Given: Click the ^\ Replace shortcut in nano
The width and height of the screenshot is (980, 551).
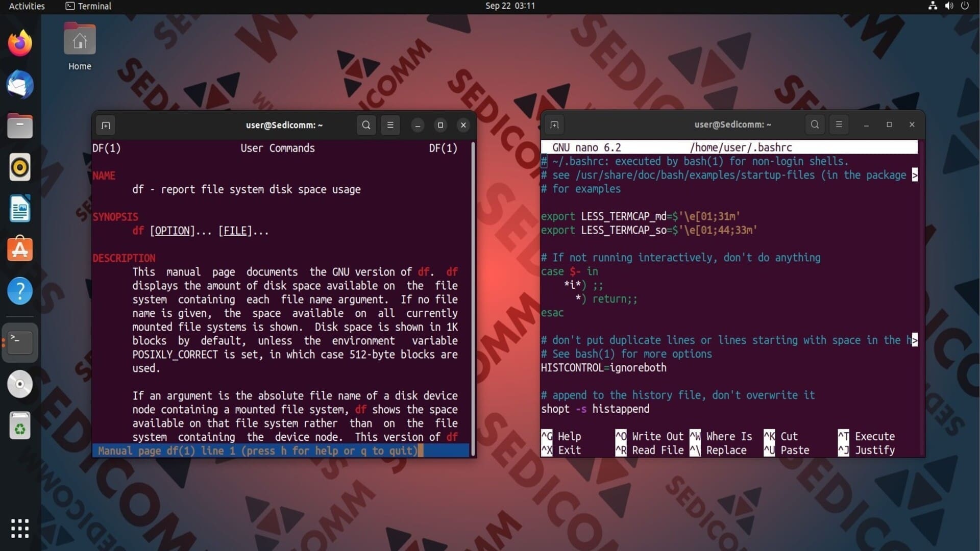Looking at the screenshot, I should [718, 450].
